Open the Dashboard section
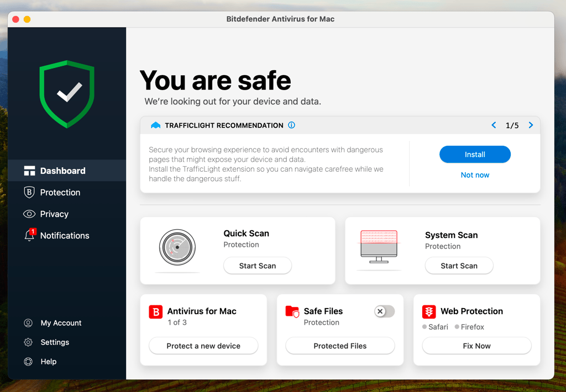 coord(67,171)
